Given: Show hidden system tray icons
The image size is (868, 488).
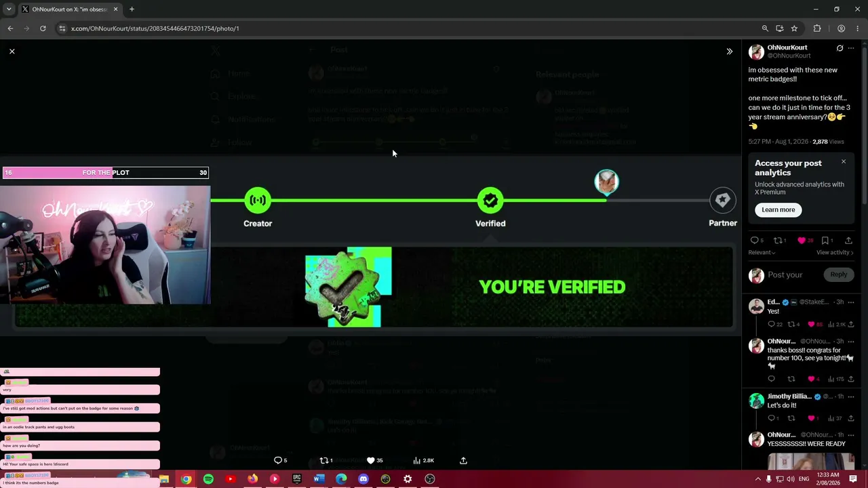Looking at the screenshot, I should pyautogui.click(x=757, y=479).
